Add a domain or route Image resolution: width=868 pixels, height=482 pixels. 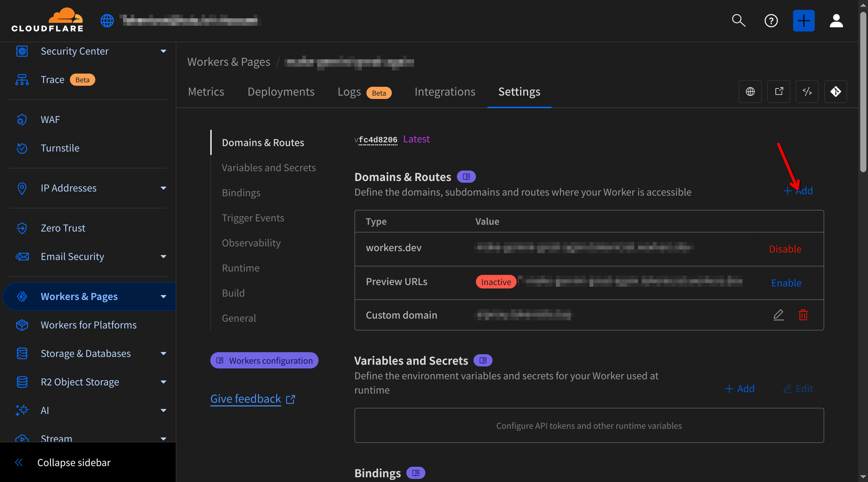pos(798,191)
